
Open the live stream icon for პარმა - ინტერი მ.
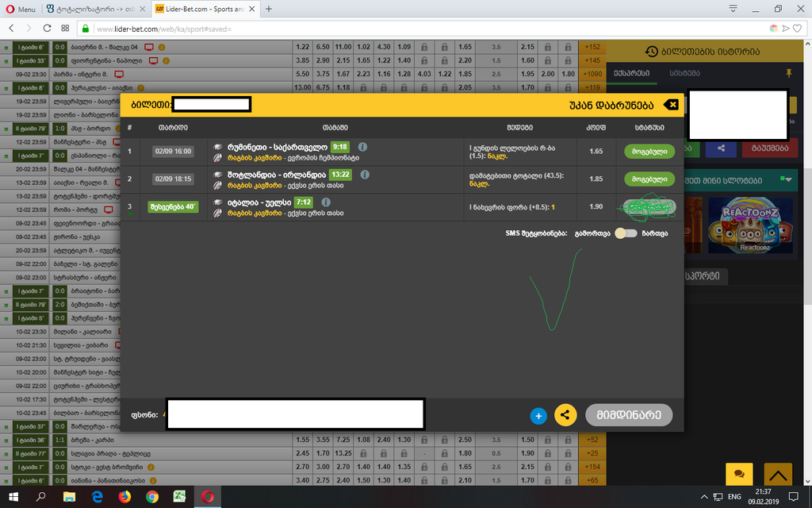coord(119,74)
